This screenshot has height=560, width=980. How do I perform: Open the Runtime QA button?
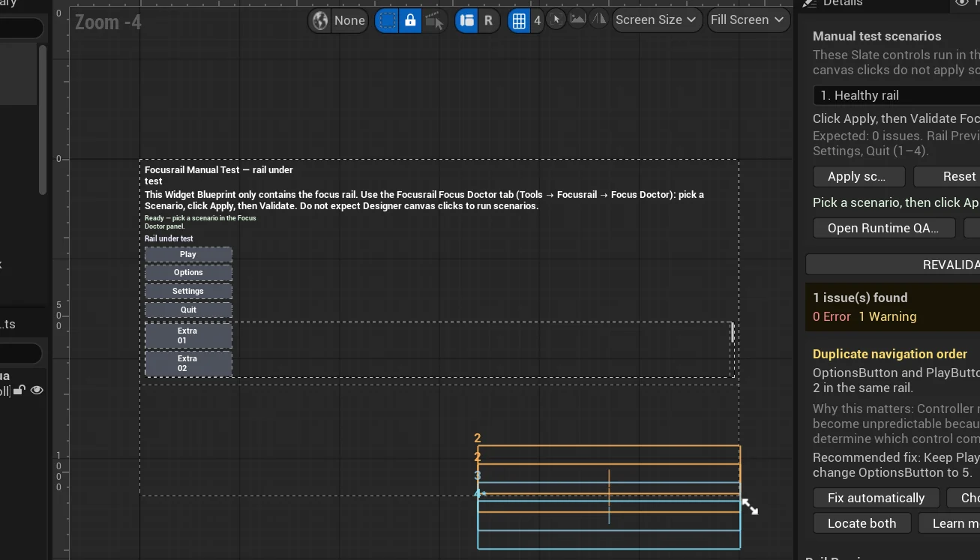click(x=884, y=228)
